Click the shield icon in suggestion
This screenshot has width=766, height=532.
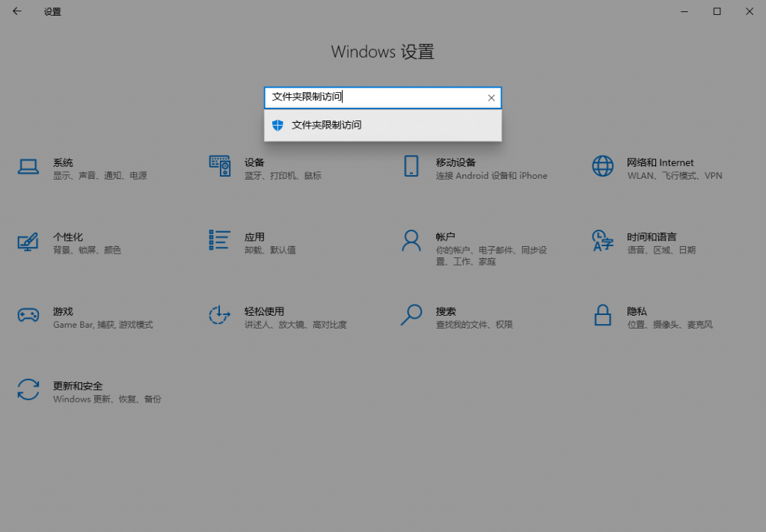point(278,125)
